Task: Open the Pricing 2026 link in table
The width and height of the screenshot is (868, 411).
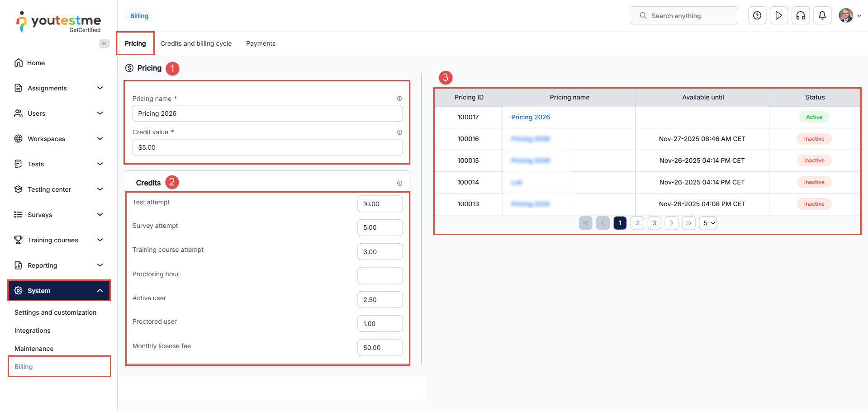Action: 530,117
